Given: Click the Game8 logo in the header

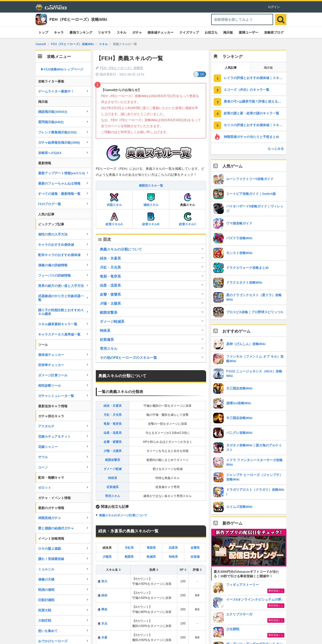Looking at the screenshot, I should 51,7.
